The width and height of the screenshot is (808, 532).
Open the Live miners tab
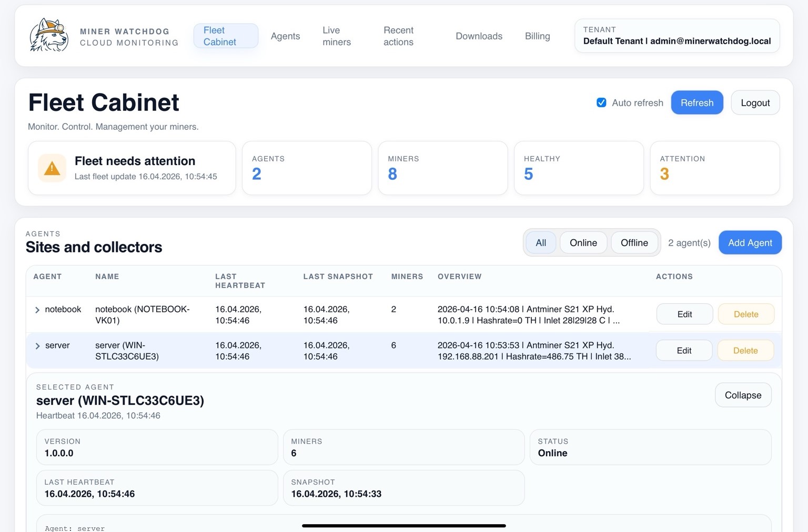(337, 36)
